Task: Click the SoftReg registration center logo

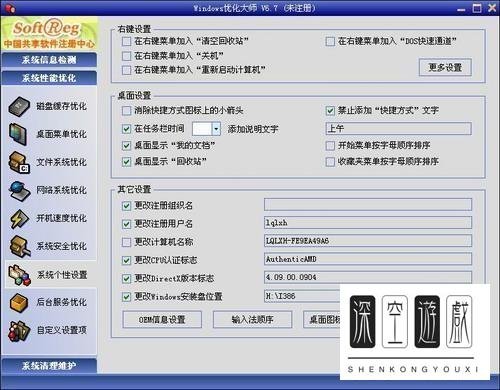Action: coord(49,34)
